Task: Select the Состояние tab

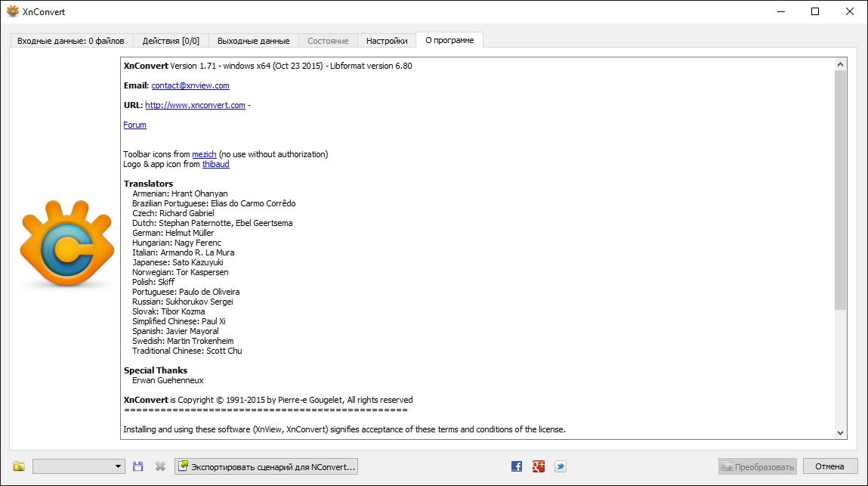Action: [328, 41]
